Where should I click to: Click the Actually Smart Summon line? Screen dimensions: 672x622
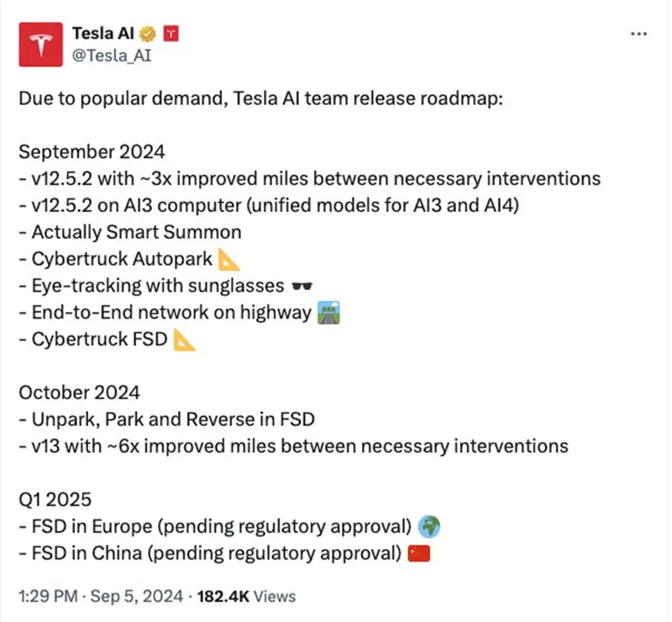(x=130, y=232)
